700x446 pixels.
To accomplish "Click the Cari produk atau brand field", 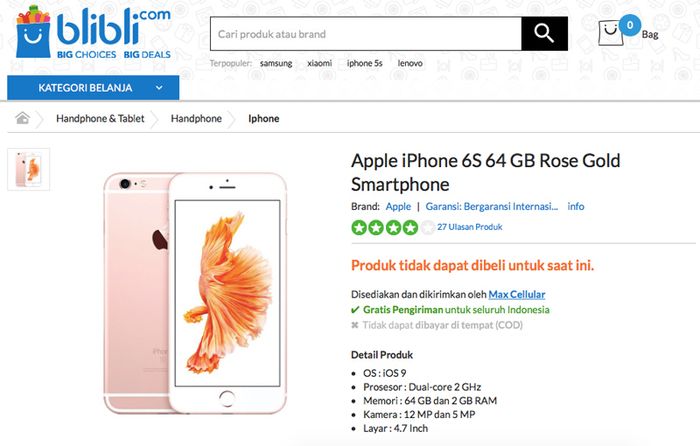I will pyautogui.click(x=366, y=34).
